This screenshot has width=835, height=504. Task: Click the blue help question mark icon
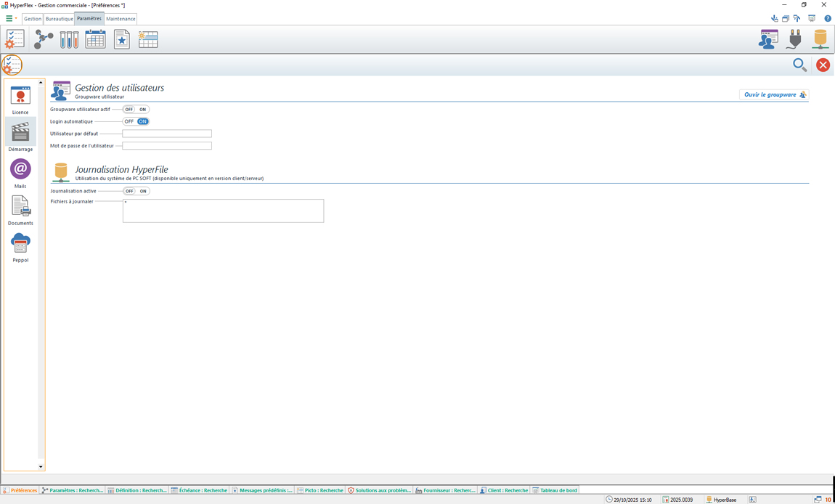827,19
